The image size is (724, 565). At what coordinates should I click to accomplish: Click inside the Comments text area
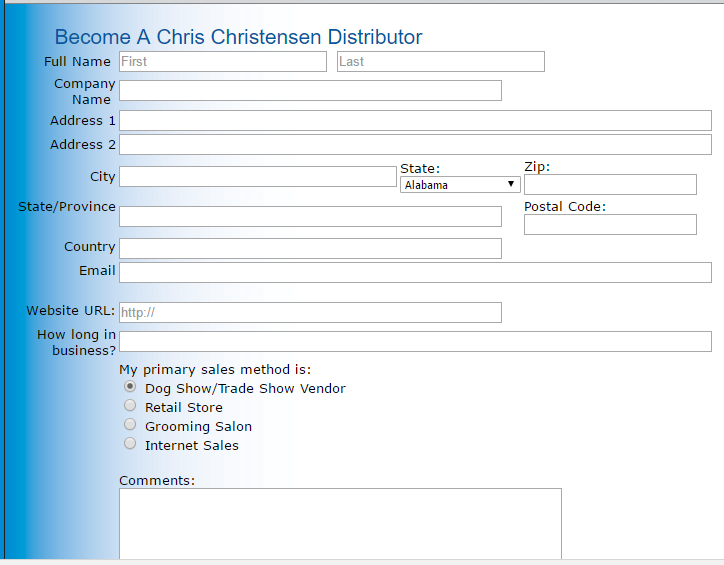click(340, 524)
